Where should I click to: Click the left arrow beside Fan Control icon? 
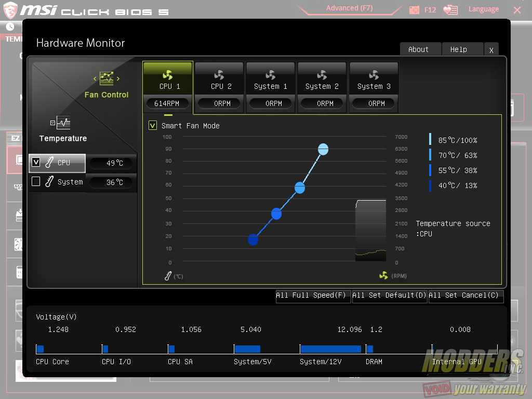click(95, 79)
